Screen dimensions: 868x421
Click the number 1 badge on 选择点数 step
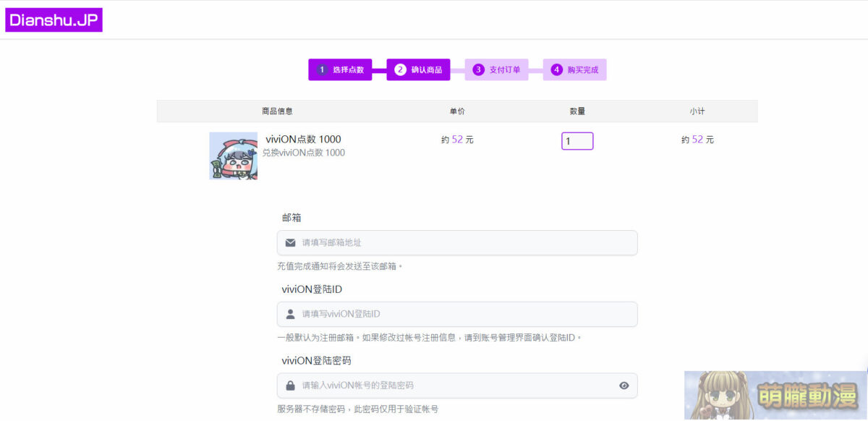pyautogui.click(x=322, y=69)
